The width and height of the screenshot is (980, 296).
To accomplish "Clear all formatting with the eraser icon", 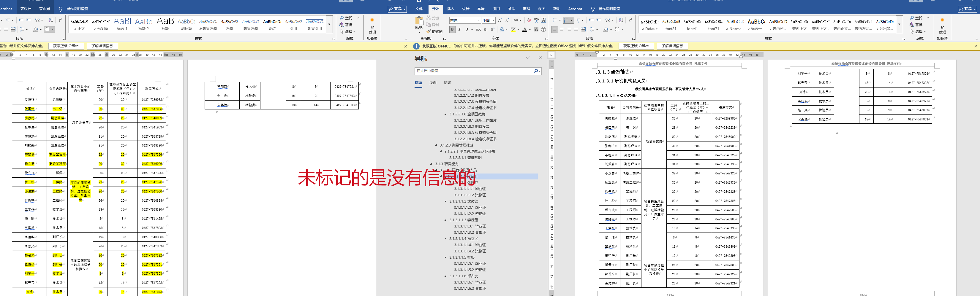I will pyautogui.click(x=529, y=20).
